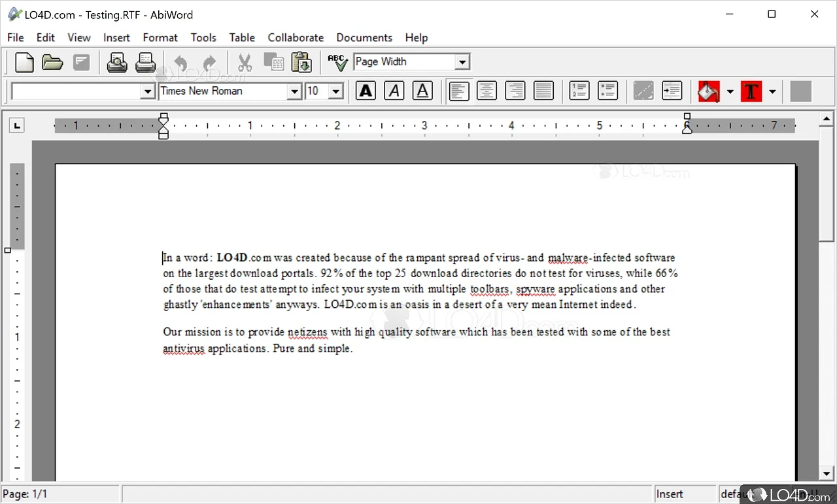This screenshot has height=504, width=837.
Task: Apply justified paragraph alignment
Action: 543,91
